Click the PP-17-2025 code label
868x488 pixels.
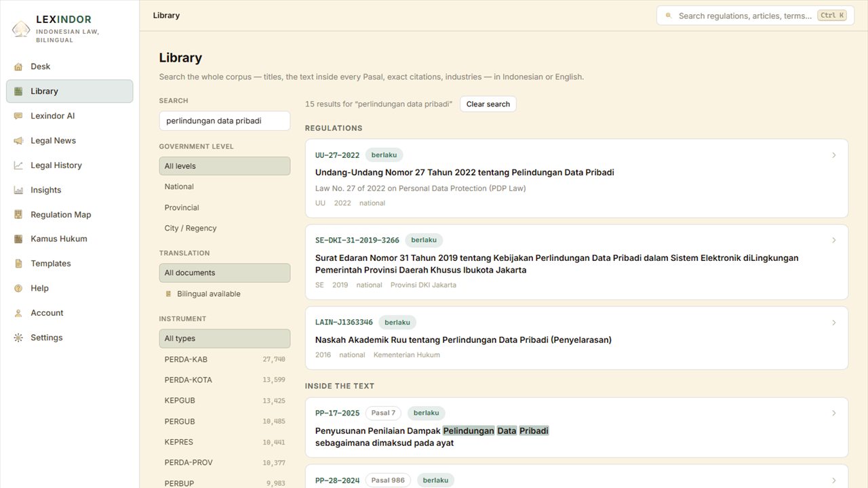(337, 413)
